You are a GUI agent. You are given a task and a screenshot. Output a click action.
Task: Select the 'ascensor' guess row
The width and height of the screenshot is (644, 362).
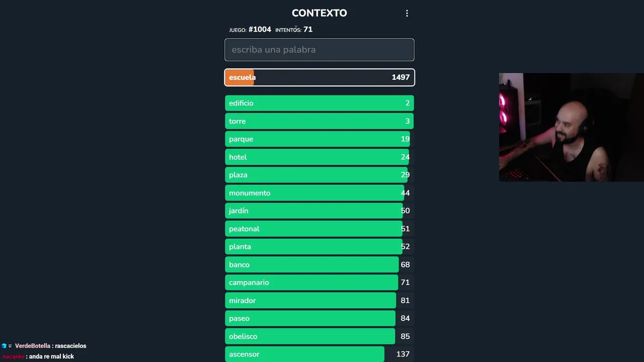[319, 354]
